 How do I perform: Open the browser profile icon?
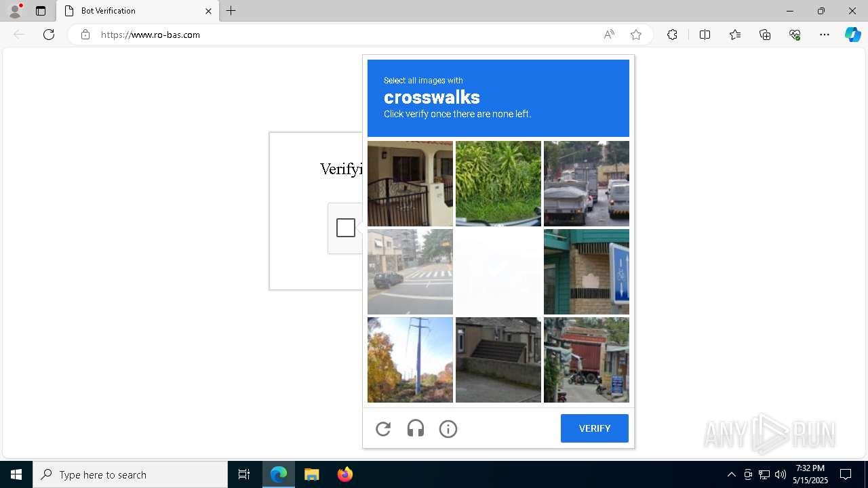[x=15, y=11]
